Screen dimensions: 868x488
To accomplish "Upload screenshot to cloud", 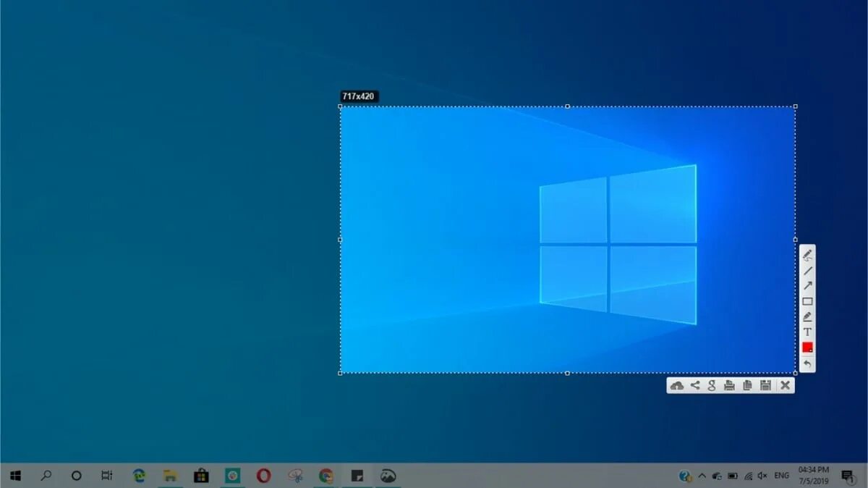I will pyautogui.click(x=677, y=386).
